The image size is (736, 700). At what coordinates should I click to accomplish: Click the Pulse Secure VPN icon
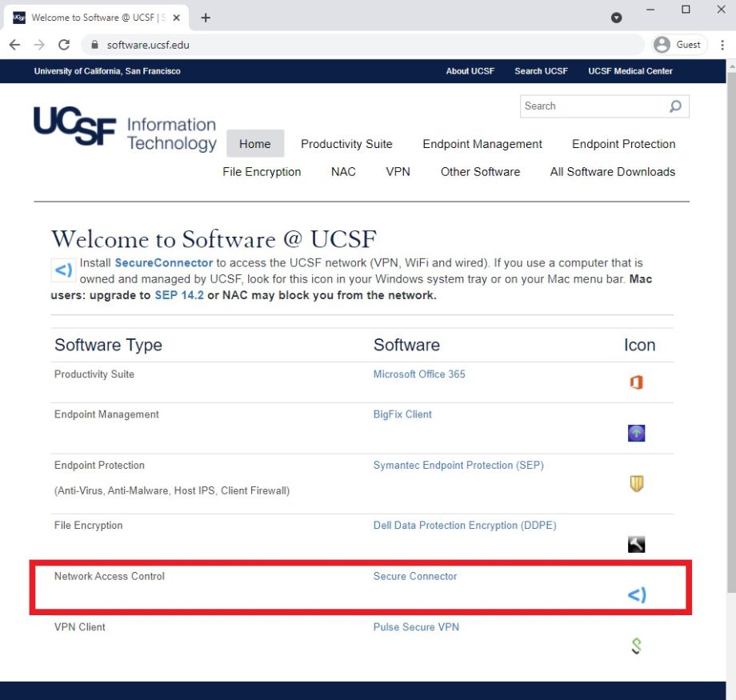tap(636, 646)
